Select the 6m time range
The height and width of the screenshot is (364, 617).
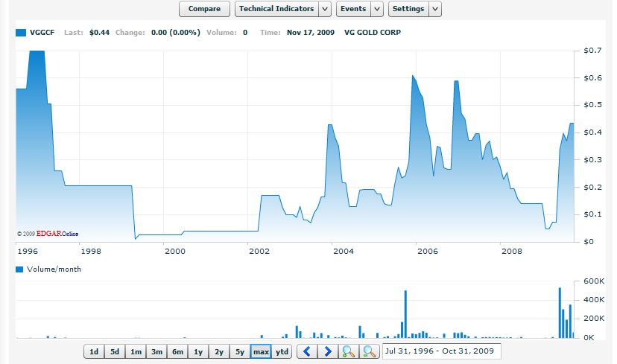pyautogui.click(x=177, y=351)
